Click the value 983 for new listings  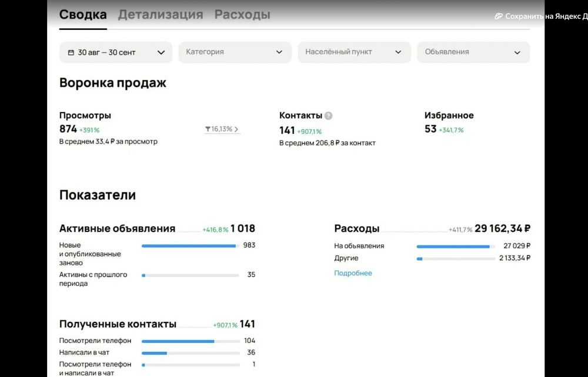(x=249, y=245)
